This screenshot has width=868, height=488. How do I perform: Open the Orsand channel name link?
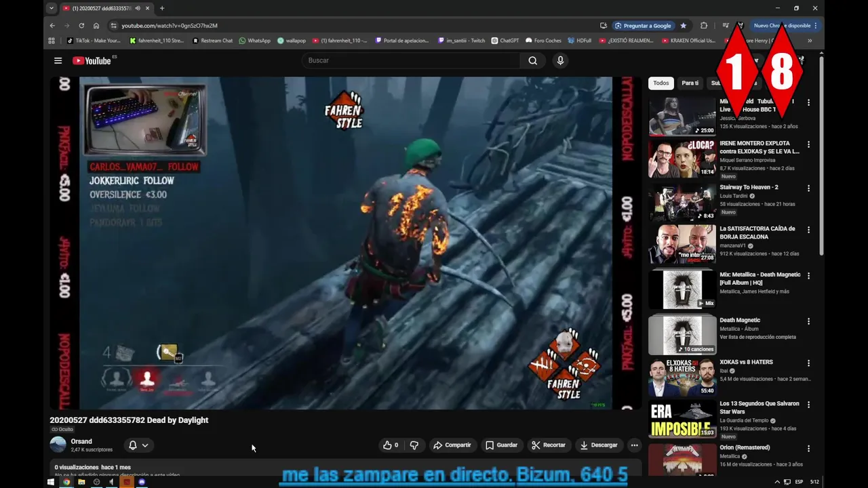point(81,441)
